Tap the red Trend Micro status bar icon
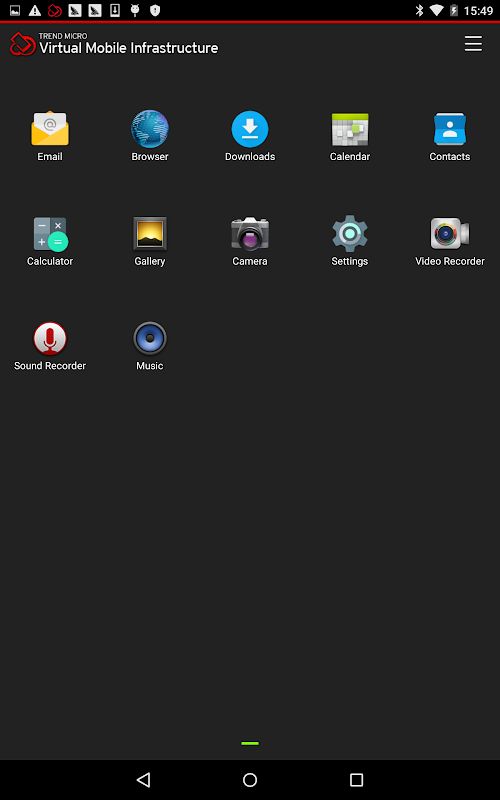This screenshot has width=500, height=800. (x=55, y=10)
